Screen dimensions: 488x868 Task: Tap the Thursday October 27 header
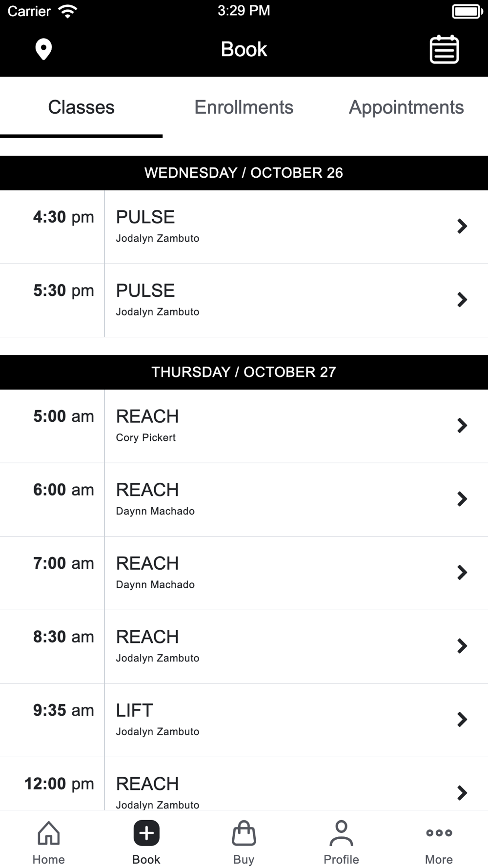(244, 372)
